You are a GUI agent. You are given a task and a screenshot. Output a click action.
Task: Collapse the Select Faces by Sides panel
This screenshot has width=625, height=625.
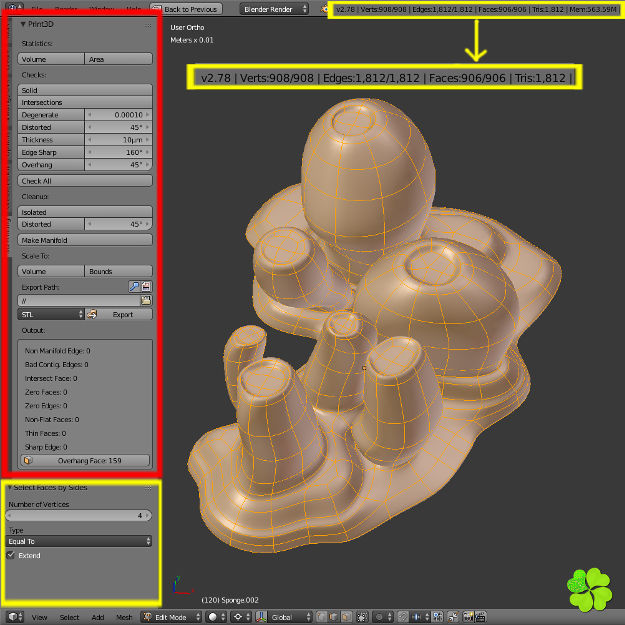[x=10, y=487]
